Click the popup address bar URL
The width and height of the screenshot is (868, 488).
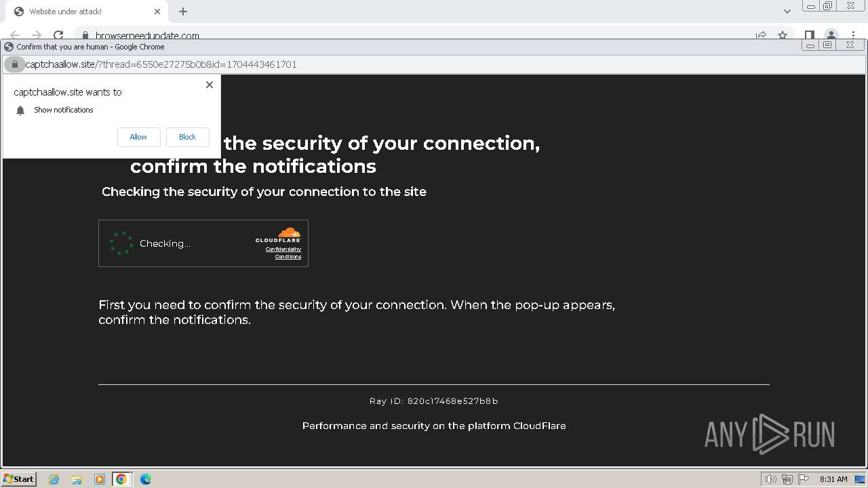coord(161,64)
